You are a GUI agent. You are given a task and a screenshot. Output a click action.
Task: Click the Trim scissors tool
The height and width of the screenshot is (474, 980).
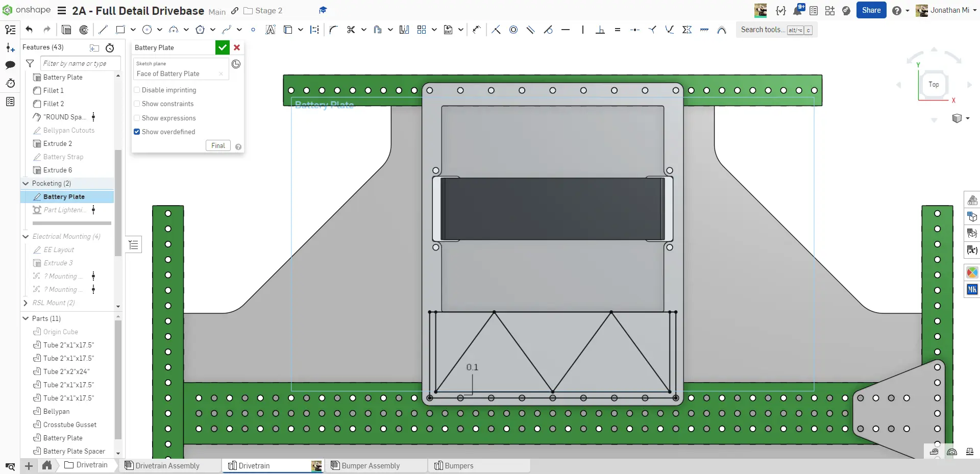coord(351,30)
